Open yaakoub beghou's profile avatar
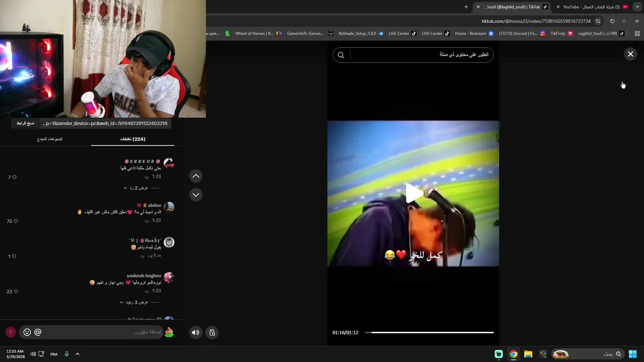 (x=169, y=278)
